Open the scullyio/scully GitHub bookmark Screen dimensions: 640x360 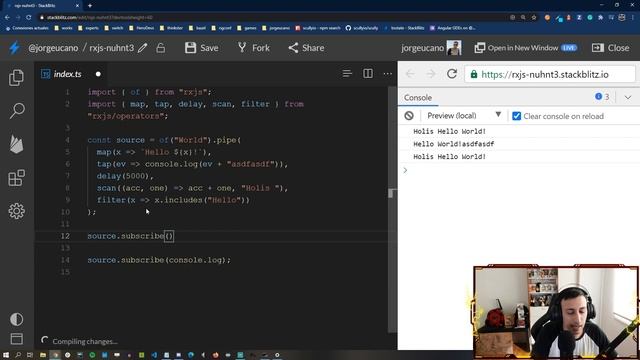362,28
